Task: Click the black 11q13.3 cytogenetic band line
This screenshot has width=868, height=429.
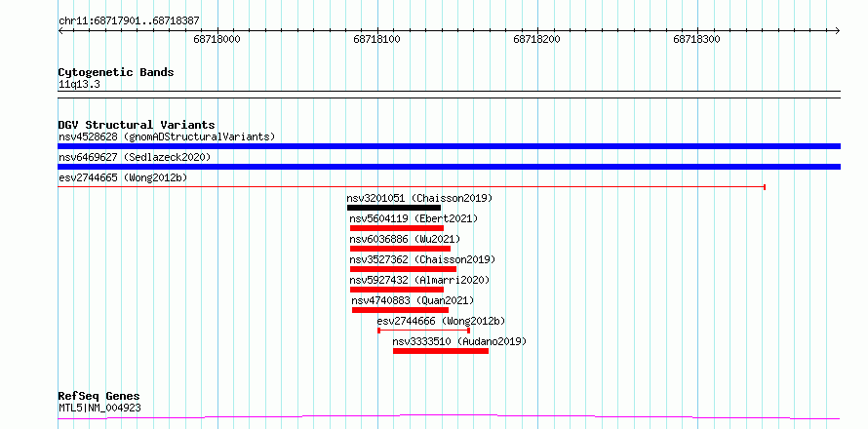Action: 449,95
